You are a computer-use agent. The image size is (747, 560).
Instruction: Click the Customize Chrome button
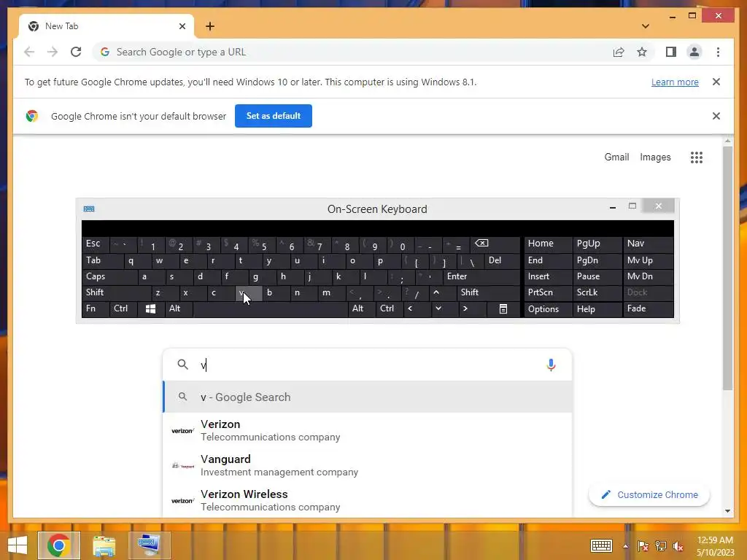649,495
